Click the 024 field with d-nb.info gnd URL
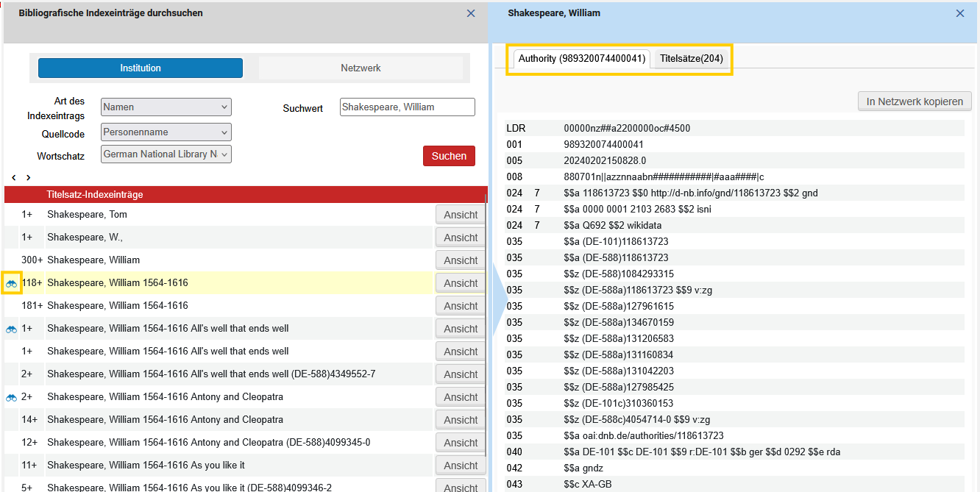 (691, 193)
